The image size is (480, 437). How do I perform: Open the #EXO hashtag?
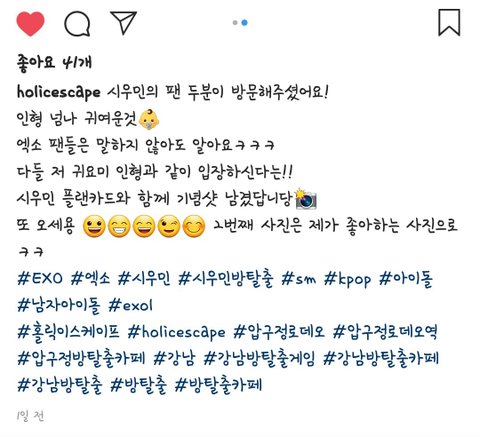point(40,278)
